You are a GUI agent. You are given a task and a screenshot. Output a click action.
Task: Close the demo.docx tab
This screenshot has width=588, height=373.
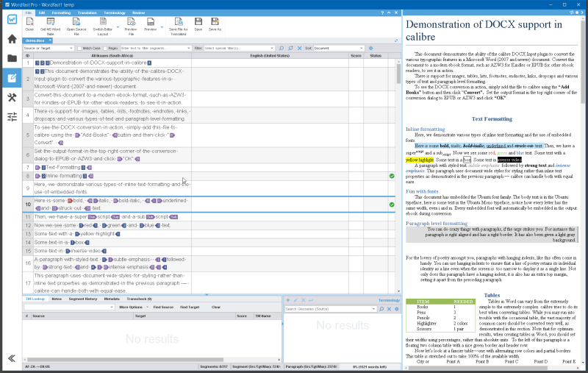click(x=50, y=40)
